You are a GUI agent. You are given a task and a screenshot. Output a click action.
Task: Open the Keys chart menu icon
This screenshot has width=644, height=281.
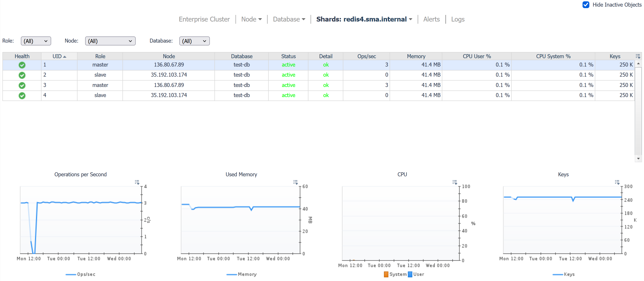tap(617, 182)
